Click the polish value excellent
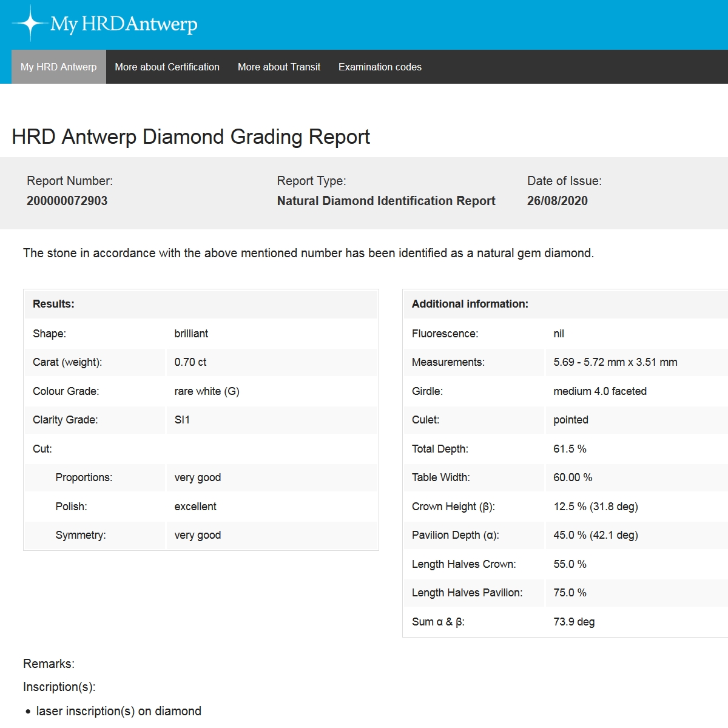Image resolution: width=728 pixels, height=728 pixels. pyautogui.click(x=195, y=507)
